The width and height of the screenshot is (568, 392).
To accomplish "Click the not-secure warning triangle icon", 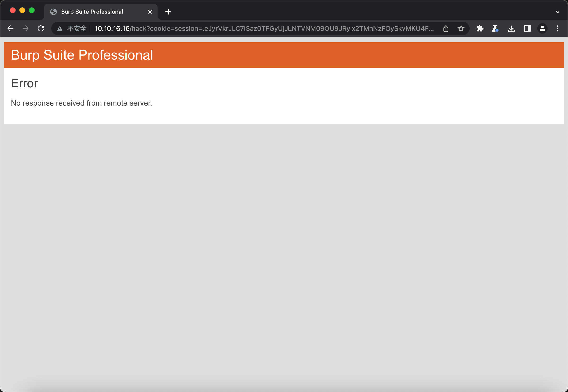I will coord(60,29).
